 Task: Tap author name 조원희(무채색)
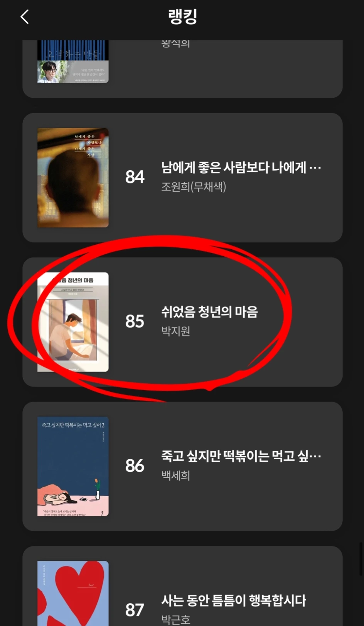[194, 187]
